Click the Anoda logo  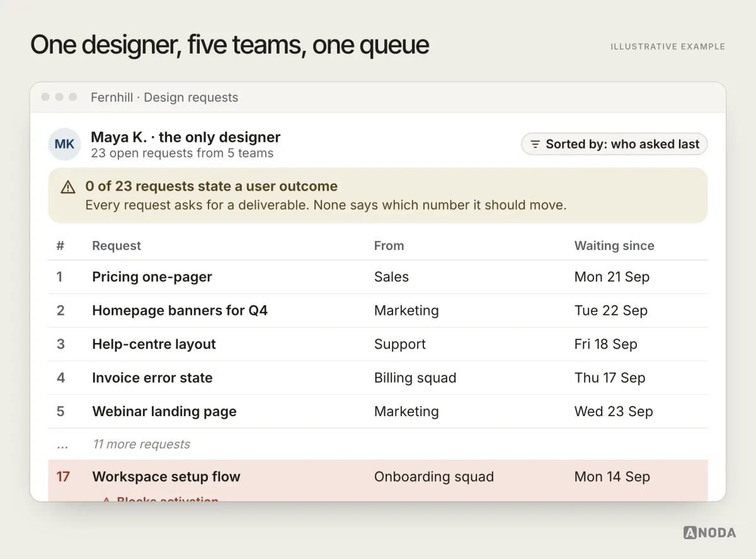[x=709, y=533]
